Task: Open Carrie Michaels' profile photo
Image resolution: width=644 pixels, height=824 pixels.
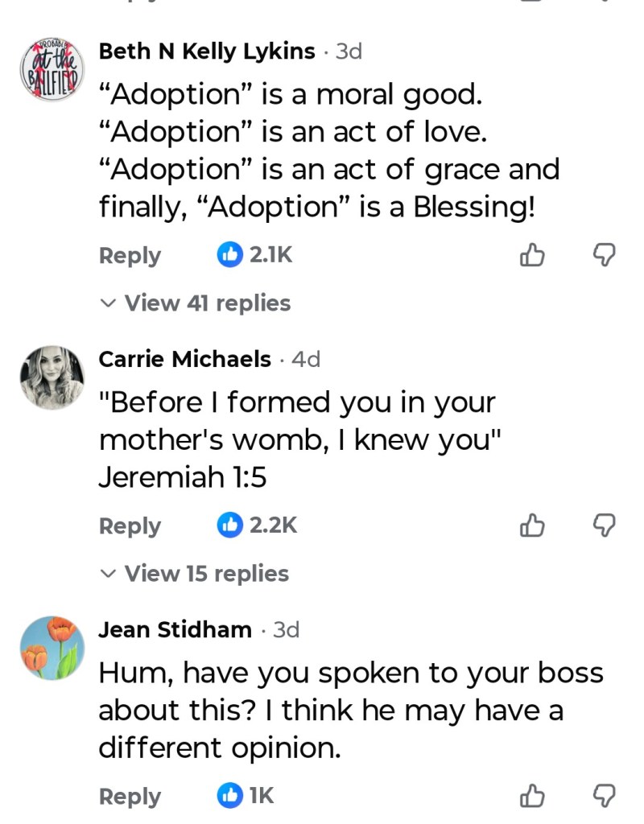Action: click(52, 377)
